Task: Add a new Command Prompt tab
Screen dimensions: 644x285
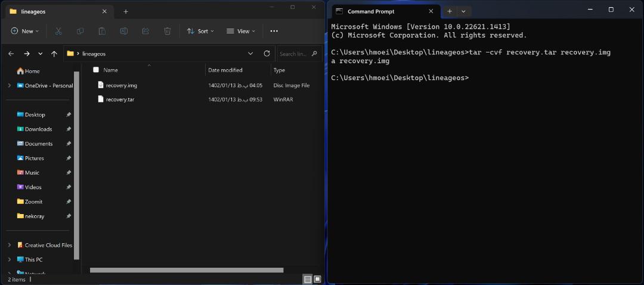Action: point(450,11)
